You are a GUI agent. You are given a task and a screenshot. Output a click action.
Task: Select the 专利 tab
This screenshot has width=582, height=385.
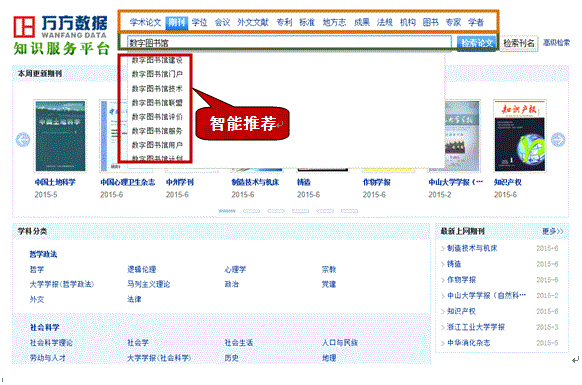(x=284, y=23)
